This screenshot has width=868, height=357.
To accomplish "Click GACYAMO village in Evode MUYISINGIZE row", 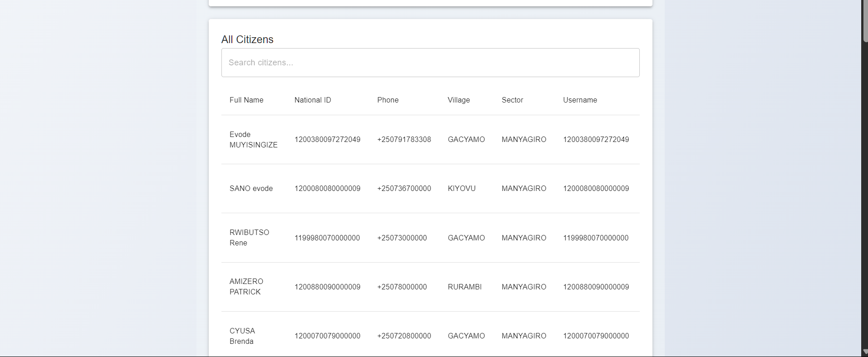I will click(466, 139).
